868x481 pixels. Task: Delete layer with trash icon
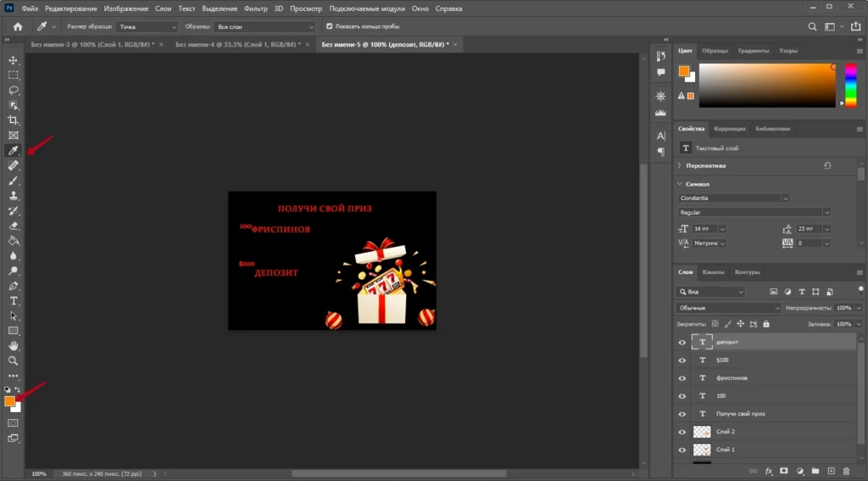(x=847, y=471)
